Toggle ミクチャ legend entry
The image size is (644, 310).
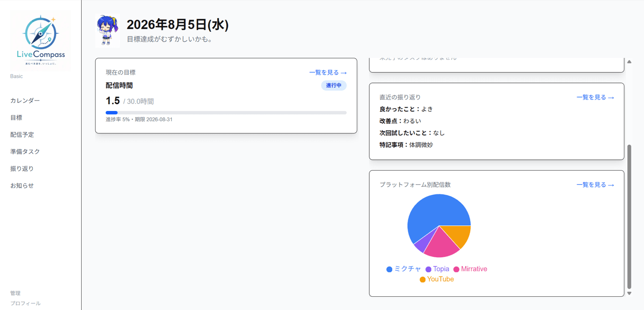(404, 269)
